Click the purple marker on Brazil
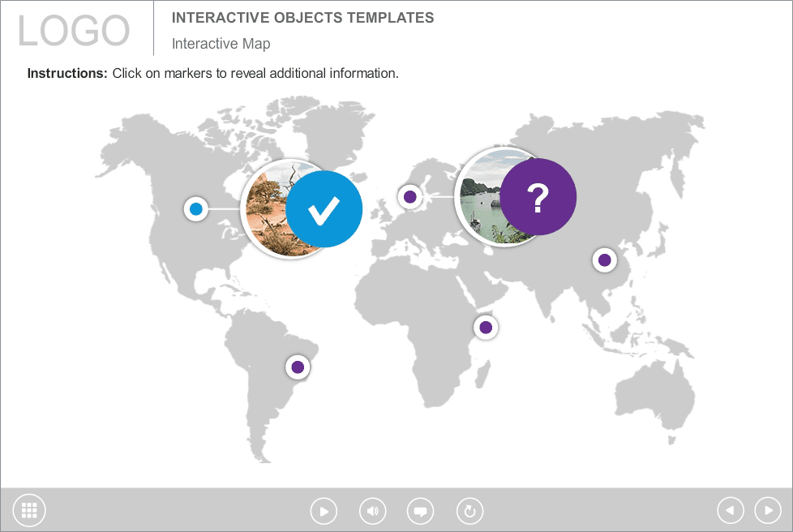Screen dimensions: 793x532 coord(298,367)
